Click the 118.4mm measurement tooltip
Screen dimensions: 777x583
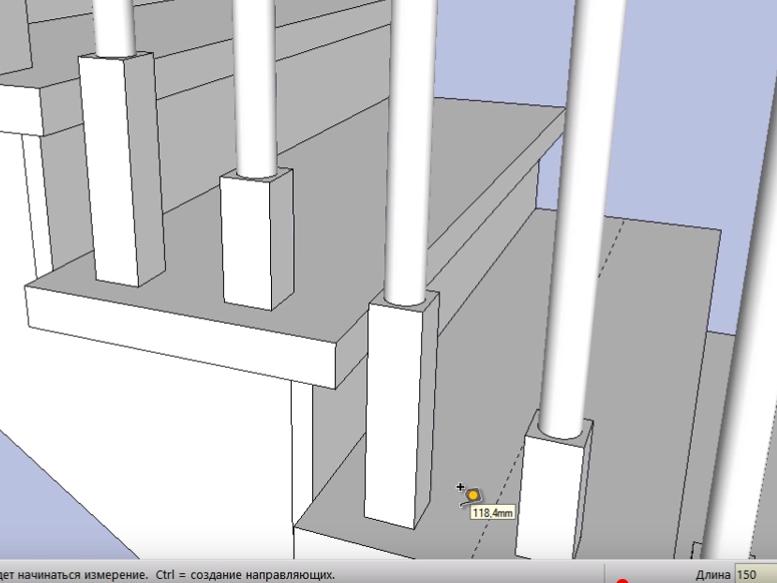click(x=492, y=513)
